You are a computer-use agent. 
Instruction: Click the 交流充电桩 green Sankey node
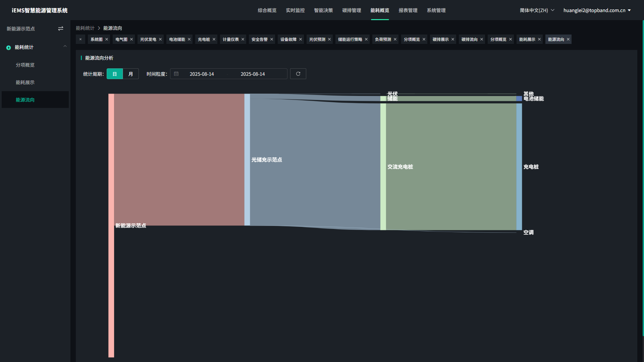[x=383, y=167]
